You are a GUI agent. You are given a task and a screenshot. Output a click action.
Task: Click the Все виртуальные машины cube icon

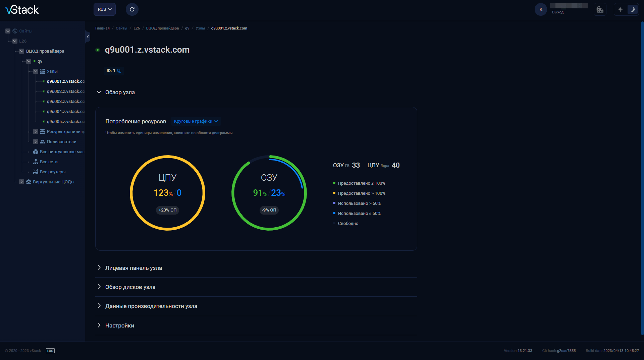pos(36,152)
